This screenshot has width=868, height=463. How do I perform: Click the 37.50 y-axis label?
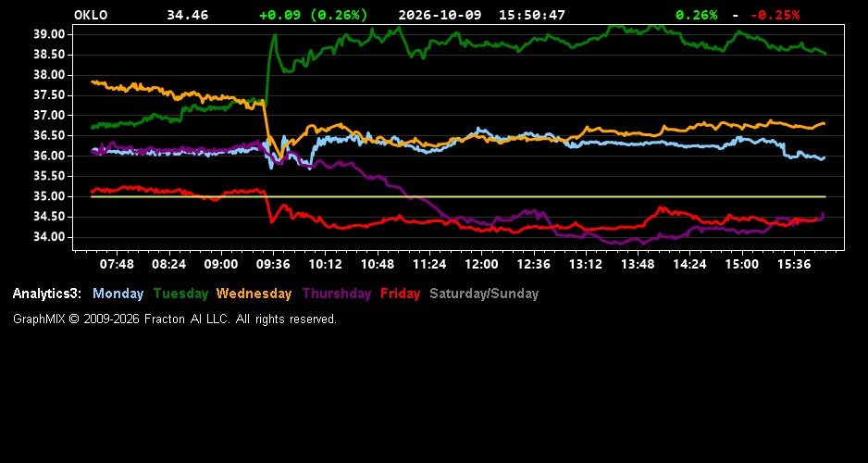(x=50, y=95)
